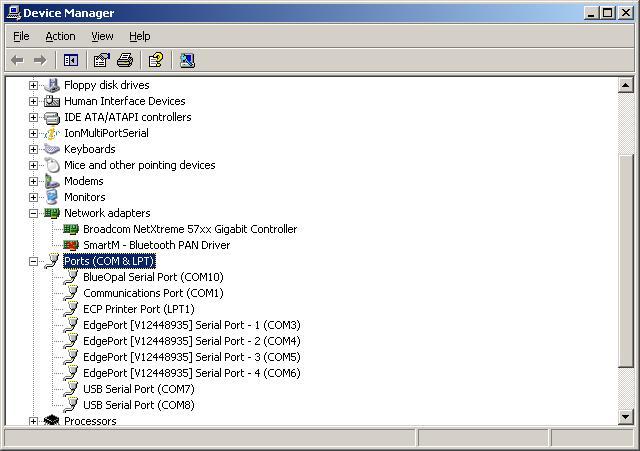Collapse the Network adapters node
Screen dimensions: 640x451
33,213
